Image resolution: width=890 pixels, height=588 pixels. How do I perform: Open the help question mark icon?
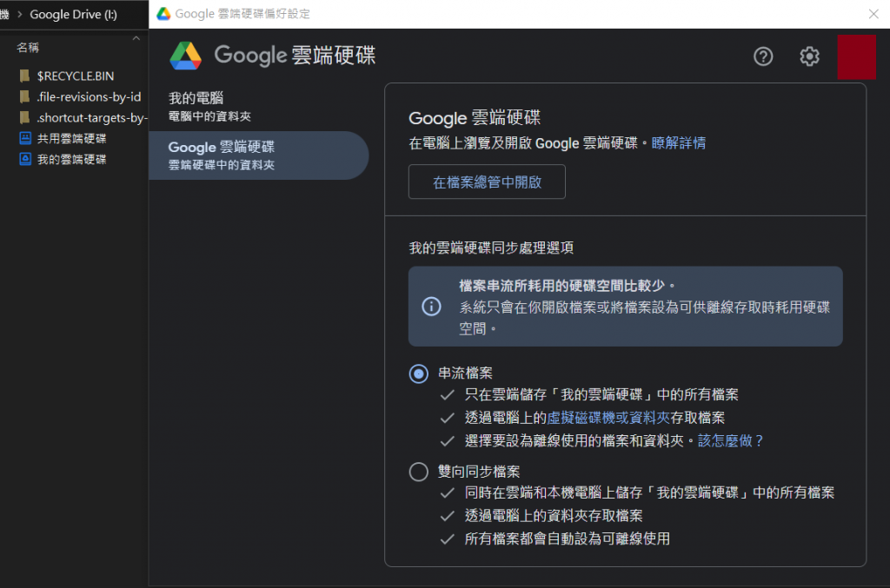763,56
